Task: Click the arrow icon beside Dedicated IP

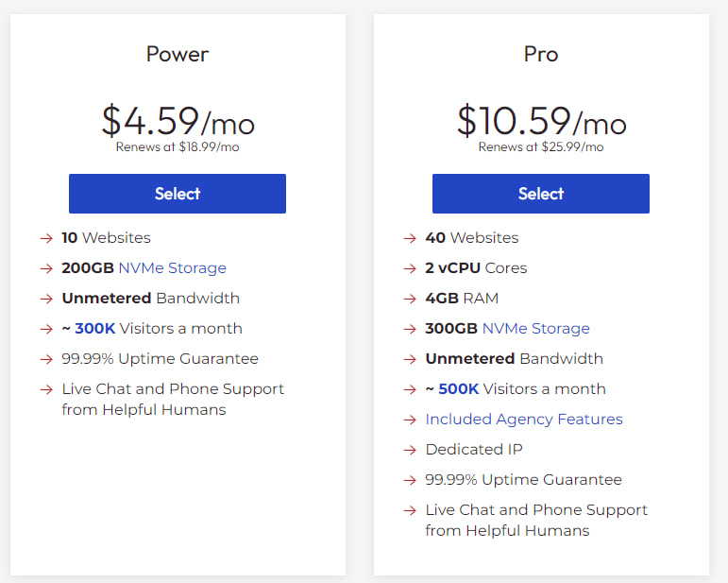Action: [x=410, y=450]
